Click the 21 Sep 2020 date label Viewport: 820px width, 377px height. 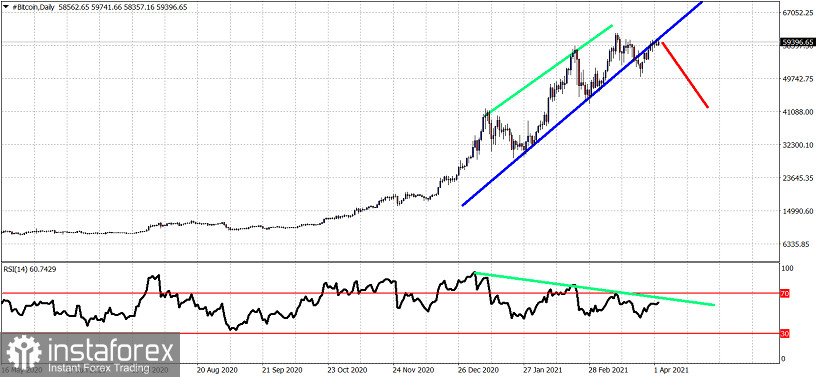[x=281, y=369]
